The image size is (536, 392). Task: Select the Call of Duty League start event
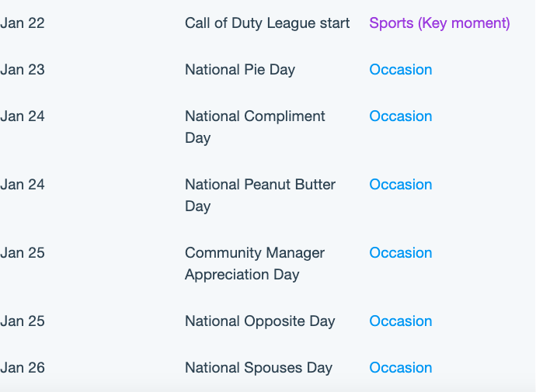click(267, 23)
